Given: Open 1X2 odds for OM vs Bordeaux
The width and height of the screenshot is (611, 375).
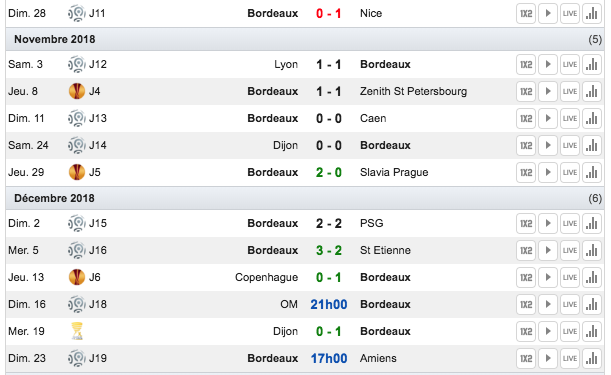Looking at the screenshot, I should tap(526, 304).
